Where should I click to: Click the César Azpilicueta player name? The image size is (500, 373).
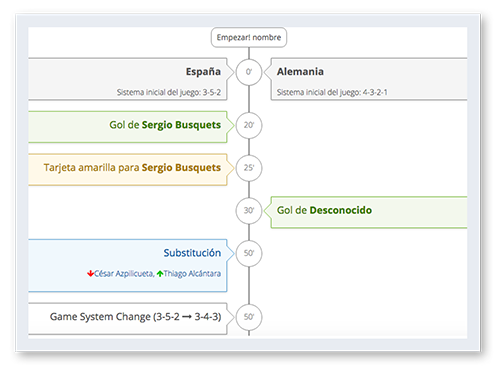tap(124, 274)
